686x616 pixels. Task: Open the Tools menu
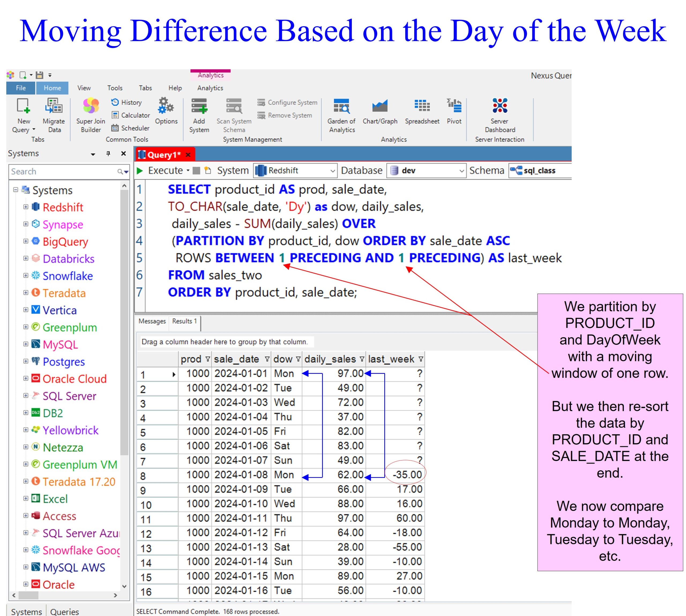pos(115,88)
